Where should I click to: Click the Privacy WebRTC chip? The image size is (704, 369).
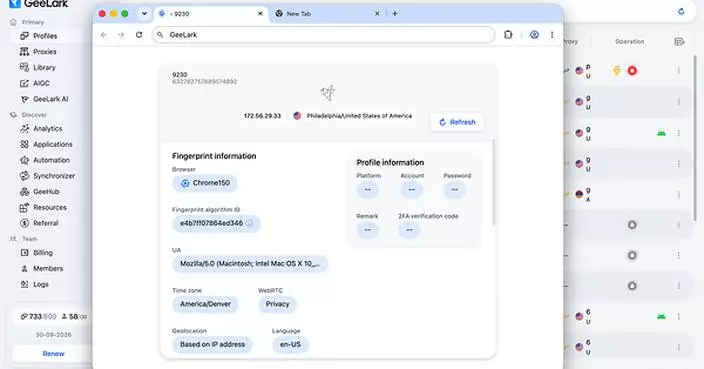point(277,304)
